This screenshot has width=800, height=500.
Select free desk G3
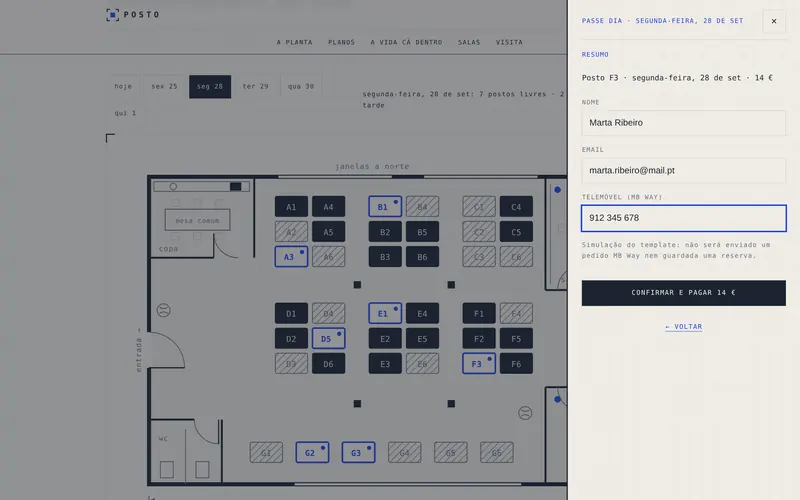tap(358, 453)
